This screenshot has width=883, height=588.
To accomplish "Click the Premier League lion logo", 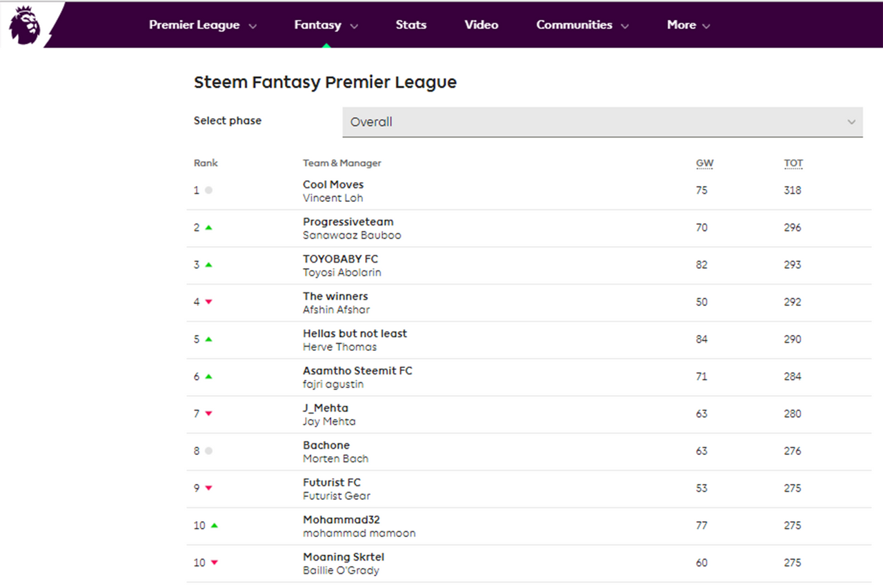I will point(25,25).
